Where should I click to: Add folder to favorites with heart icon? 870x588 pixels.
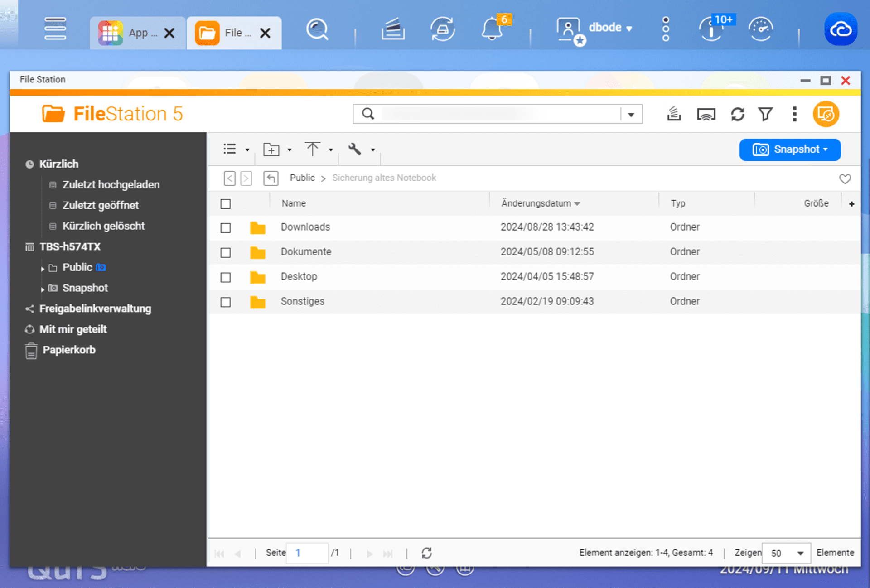pyautogui.click(x=845, y=178)
